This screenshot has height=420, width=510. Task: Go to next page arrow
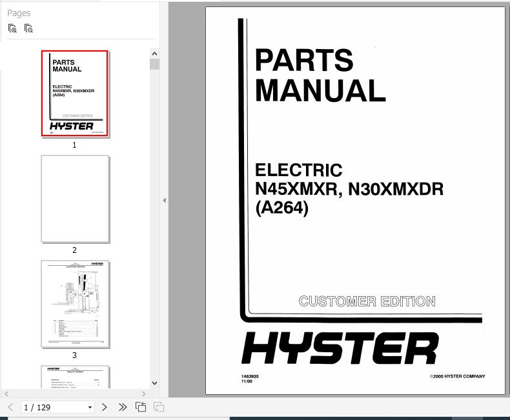tap(104, 407)
